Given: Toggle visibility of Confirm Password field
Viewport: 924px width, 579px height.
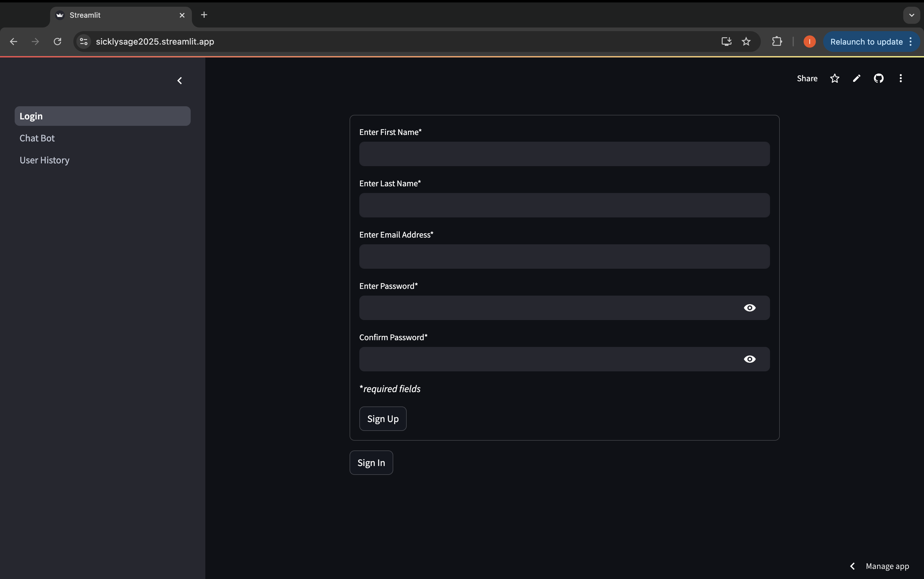Looking at the screenshot, I should coord(749,359).
